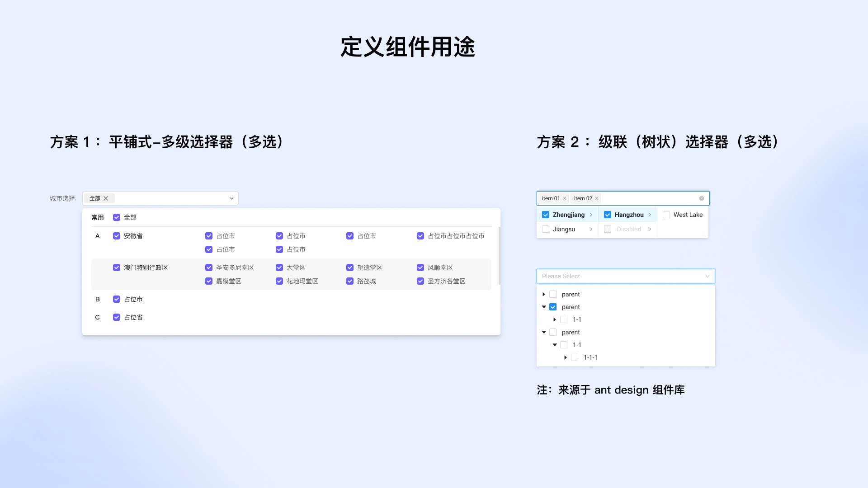Click the Hangzhou expand arrow icon
Screen dimensions: 868x488
point(650,215)
